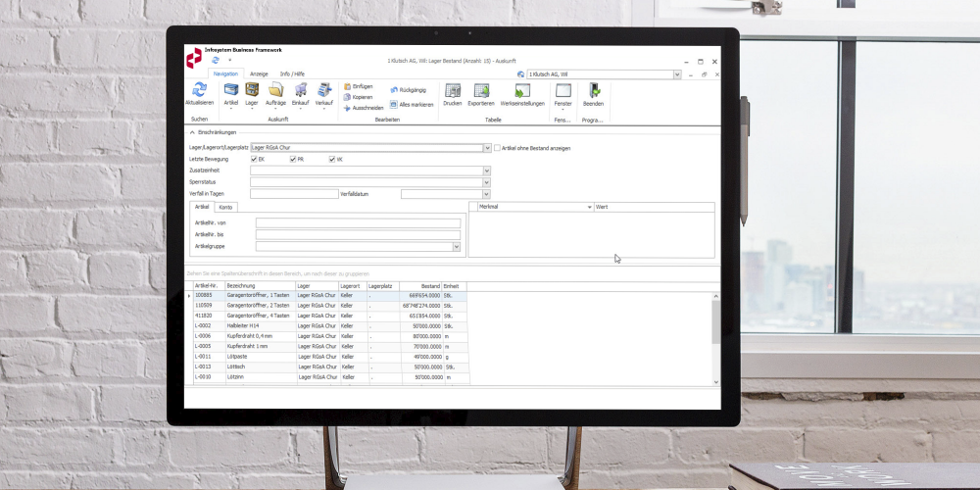Open the Lager/Lagerort/Lagerplatz dropdown

487,148
